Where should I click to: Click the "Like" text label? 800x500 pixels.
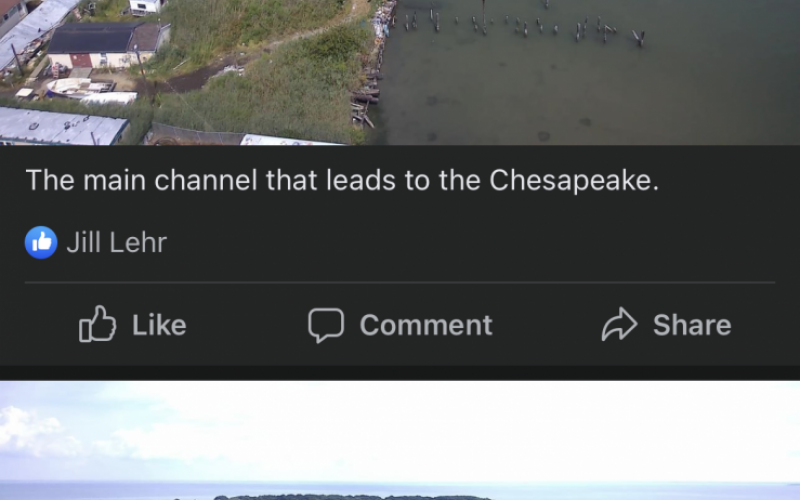pos(159,325)
